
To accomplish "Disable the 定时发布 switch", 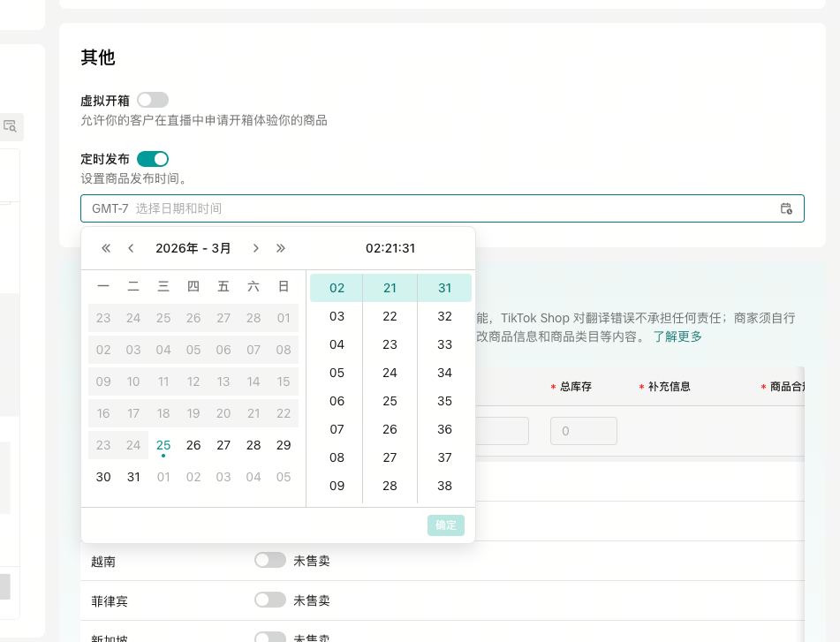I will pos(152,159).
